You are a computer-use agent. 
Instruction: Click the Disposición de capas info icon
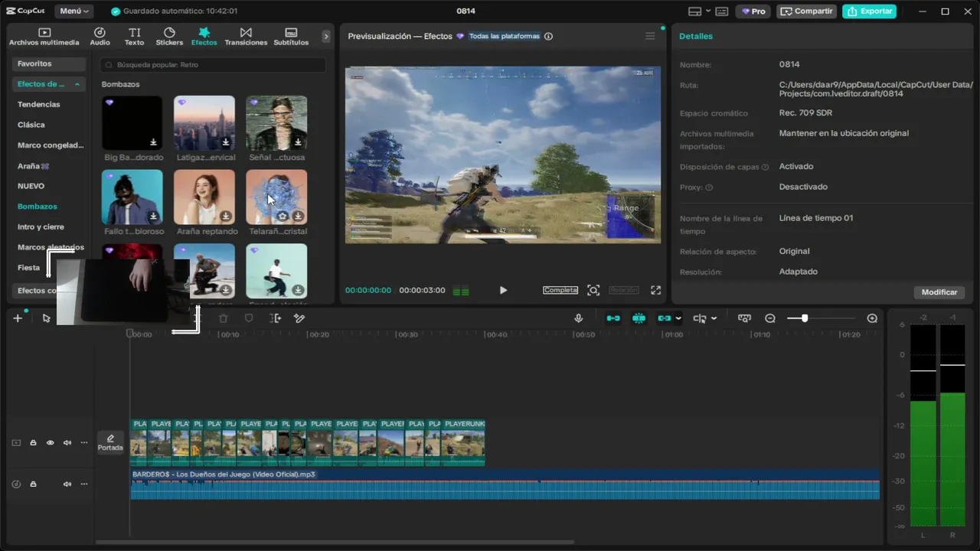pos(765,167)
